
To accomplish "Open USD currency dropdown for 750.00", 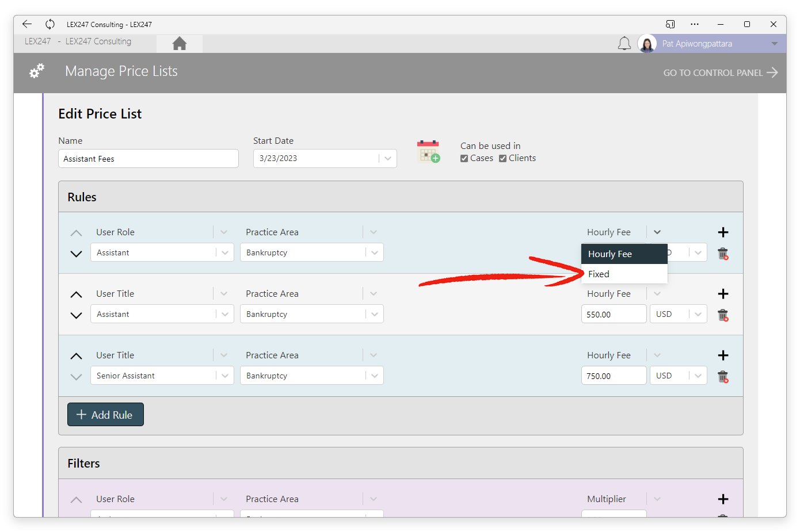I will [698, 376].
